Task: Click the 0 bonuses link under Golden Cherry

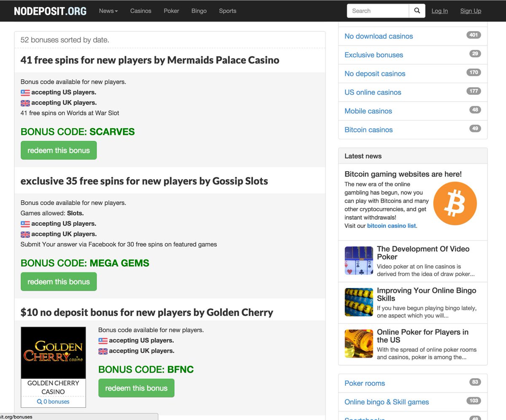Action: pos(53,402)
